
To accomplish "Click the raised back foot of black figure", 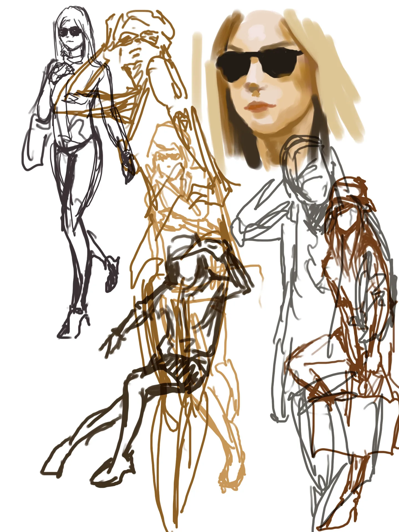I will 111,274.
